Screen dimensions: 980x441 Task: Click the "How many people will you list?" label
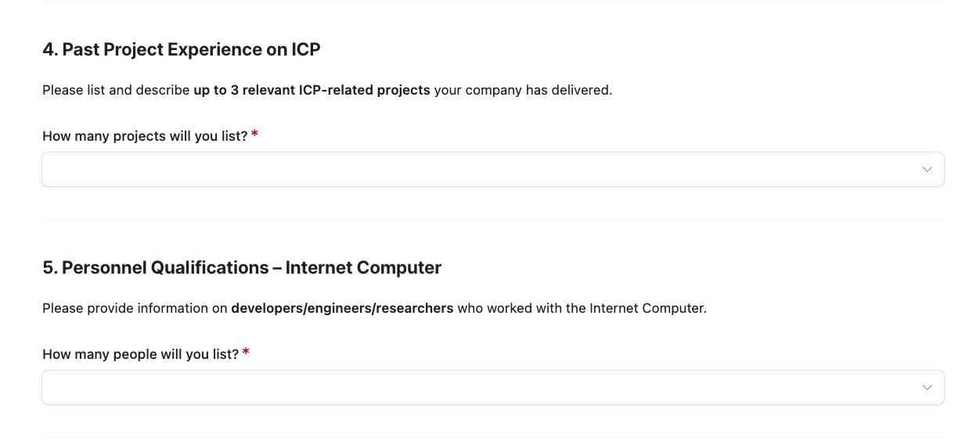pos(140,354)
